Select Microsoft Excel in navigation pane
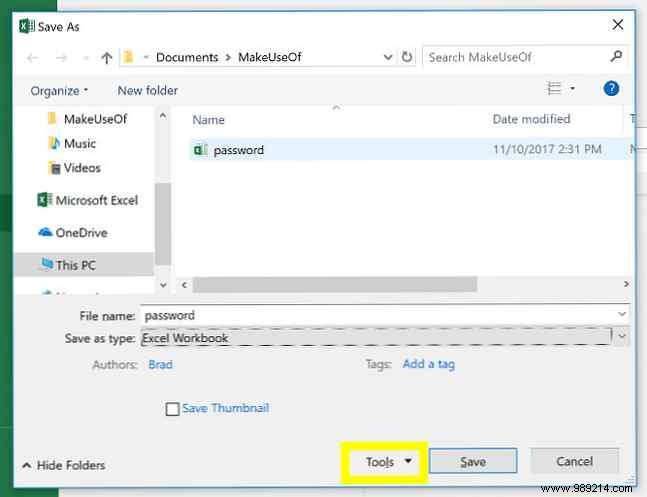 pos(97,200)
